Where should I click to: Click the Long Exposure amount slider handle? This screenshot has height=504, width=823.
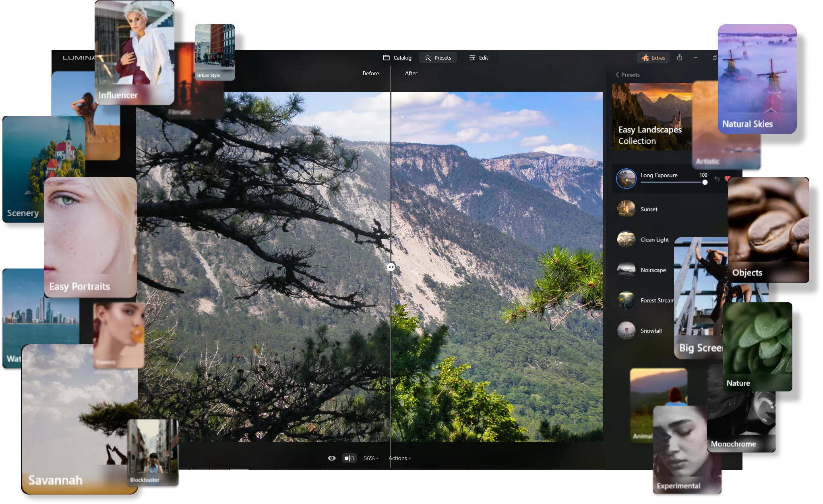(705, 182)
